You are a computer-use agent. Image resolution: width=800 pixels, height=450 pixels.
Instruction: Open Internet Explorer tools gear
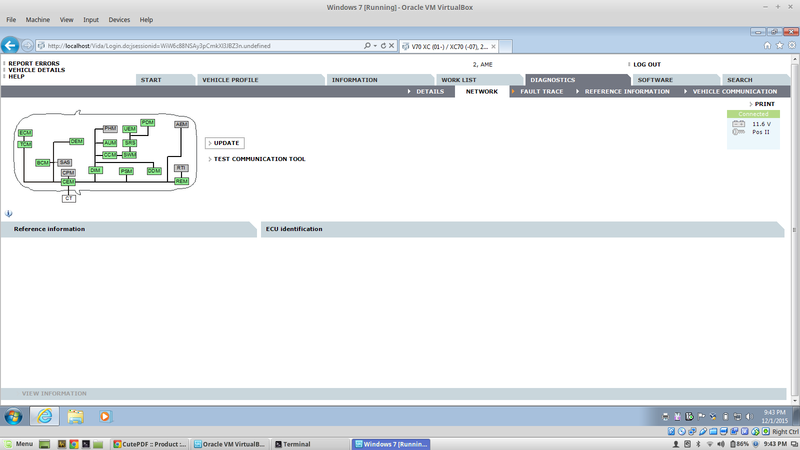click(x=792, y=45)
